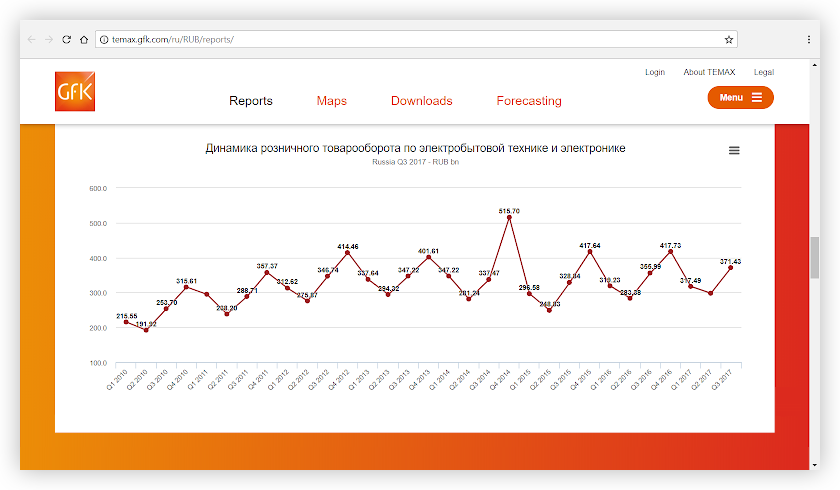The height and width of the screenshot is (490, 840).
Task: Open the Forecasting section
Action: (x=529, y=101)
